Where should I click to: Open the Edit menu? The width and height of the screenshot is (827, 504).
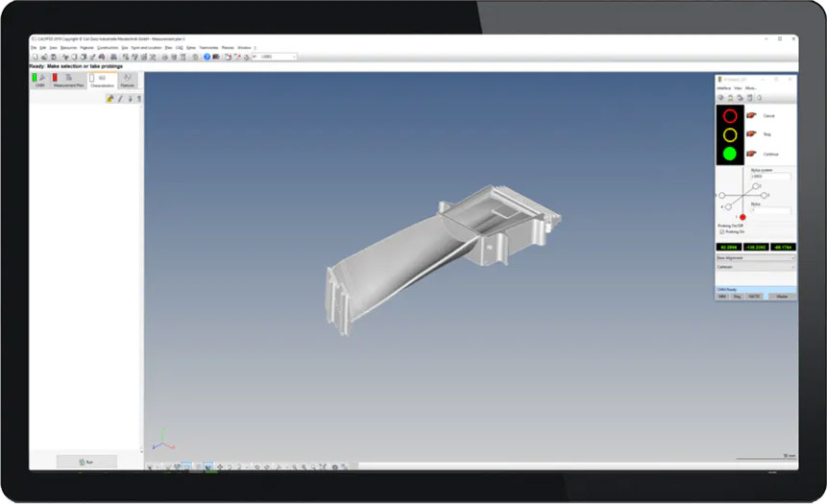(43, 48)
